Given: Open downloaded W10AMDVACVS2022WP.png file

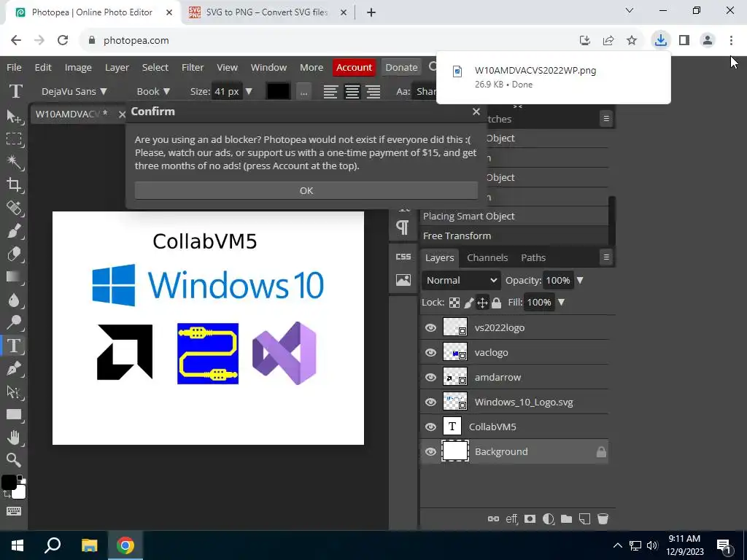Looking at the screenshot, I should tap(553, 77).
